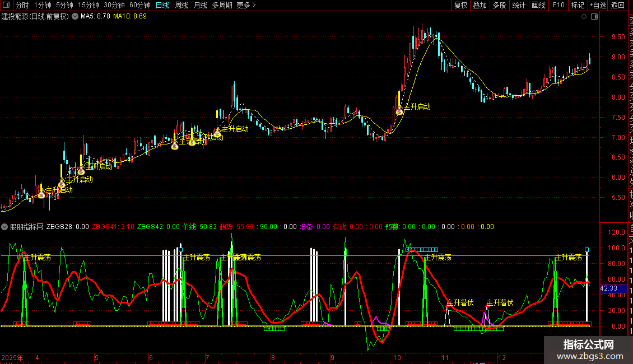633x364 pixels.
Task: Click the stock title 建投能源(日线.前复权)
Action: [35, 17]
